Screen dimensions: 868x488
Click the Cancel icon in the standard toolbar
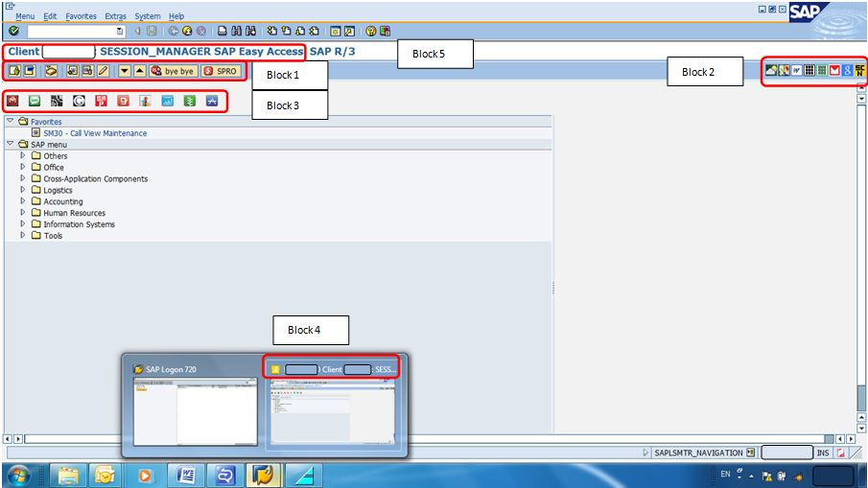[201, 31]
